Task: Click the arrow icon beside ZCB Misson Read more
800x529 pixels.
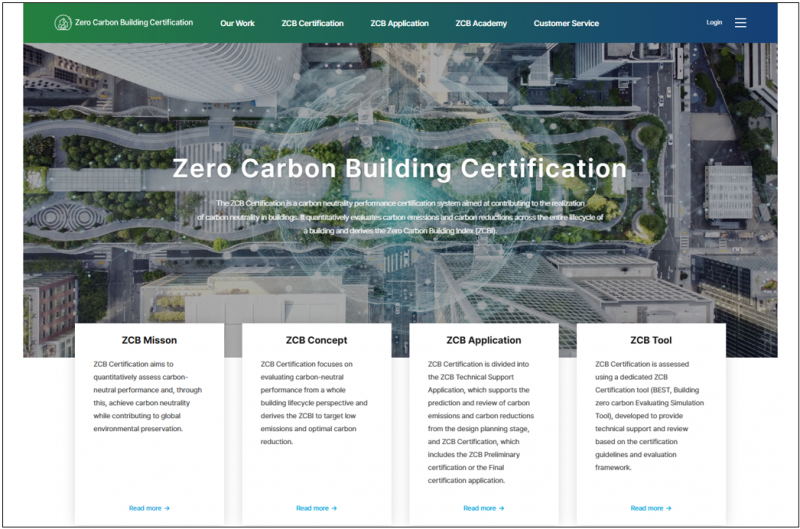Action: click(167, 508)
